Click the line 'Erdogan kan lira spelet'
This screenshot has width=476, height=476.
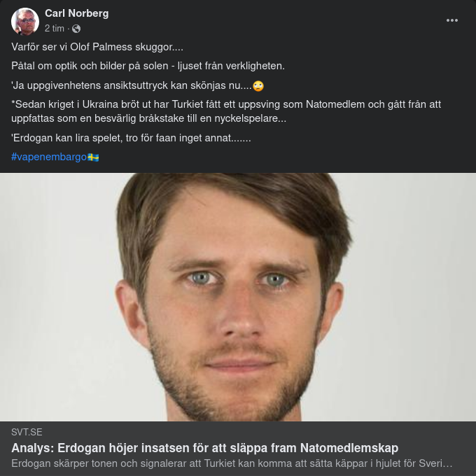tap(131, 138)
